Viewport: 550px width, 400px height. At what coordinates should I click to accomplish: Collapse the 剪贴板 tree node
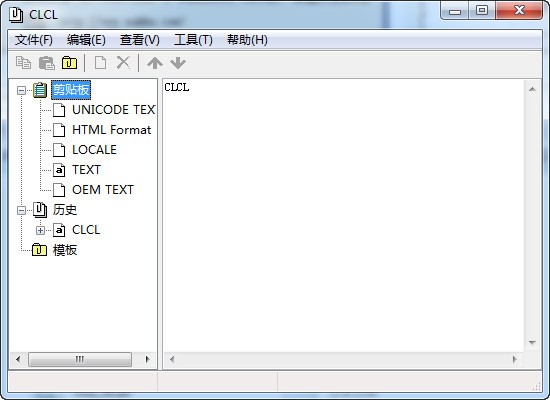tap(21, 91)
